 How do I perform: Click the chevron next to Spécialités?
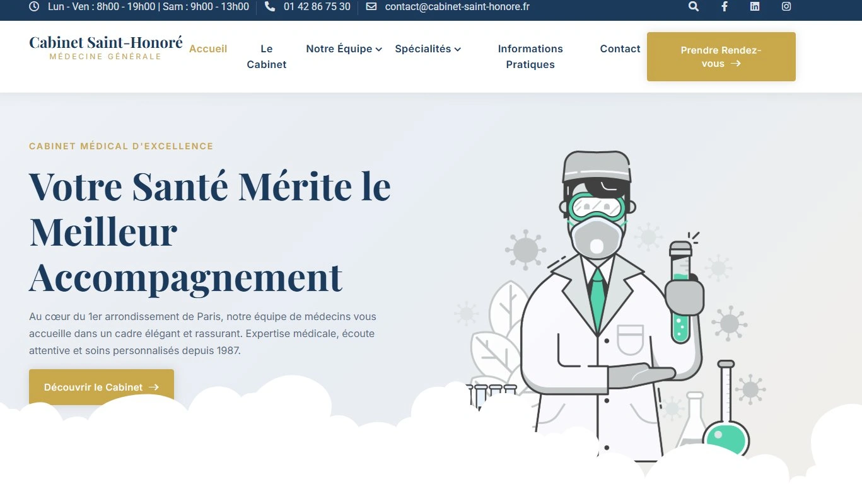coord(458,50)
